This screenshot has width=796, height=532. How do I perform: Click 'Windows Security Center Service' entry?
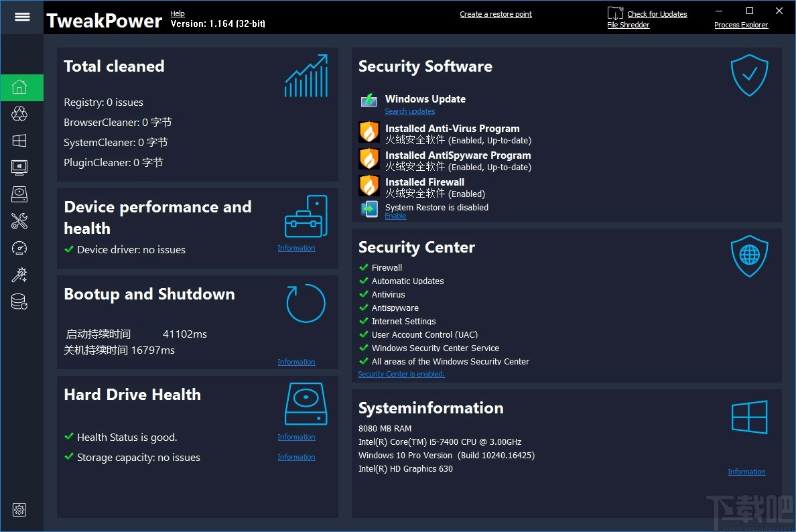tap(435, 348)
